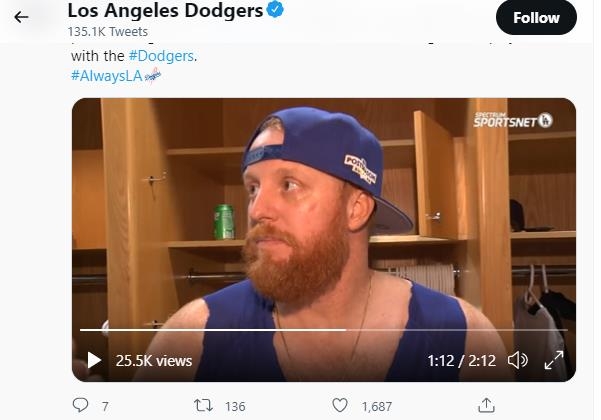The height and width of the screenshot is (420, 601).
Task: Click the video thumbnail of interview
Action: click(x=323, y=220)
